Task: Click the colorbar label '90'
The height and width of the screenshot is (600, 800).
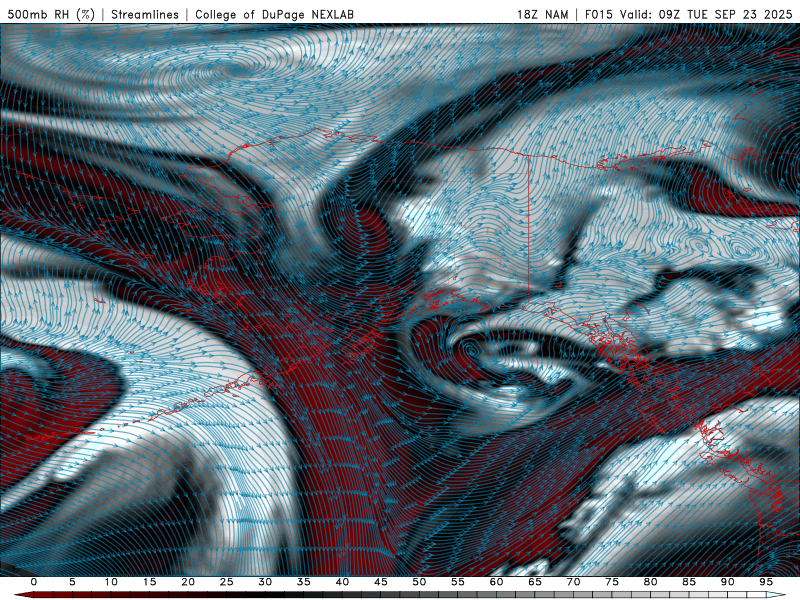Action: click(x=728, y=582)
